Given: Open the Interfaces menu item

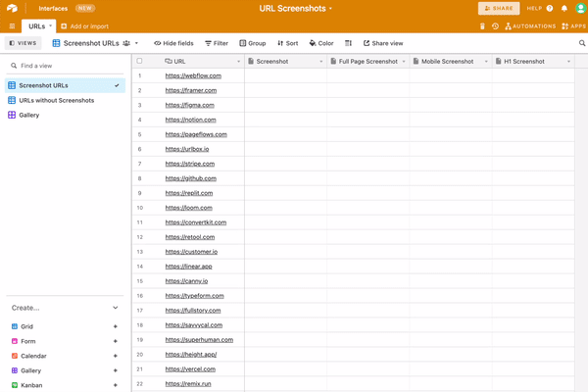Looking at the screenshot, I should (53, 8).
